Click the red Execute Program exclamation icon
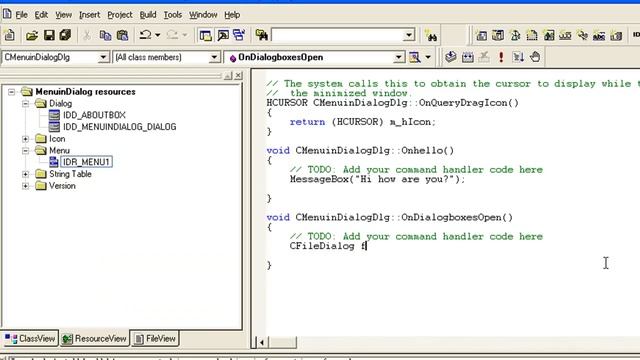 (x=501, y=57)
